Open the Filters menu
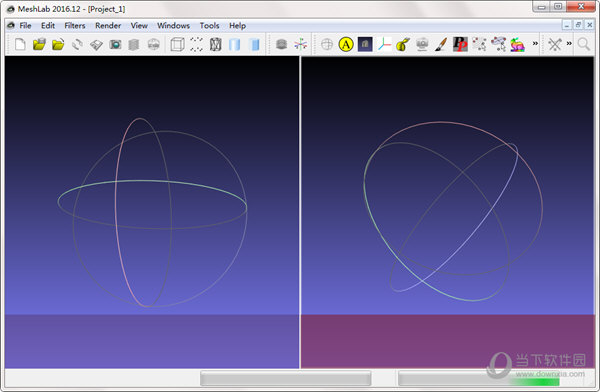Image resolution: width=600 pixels, height=392 pixels. (75, 26)
